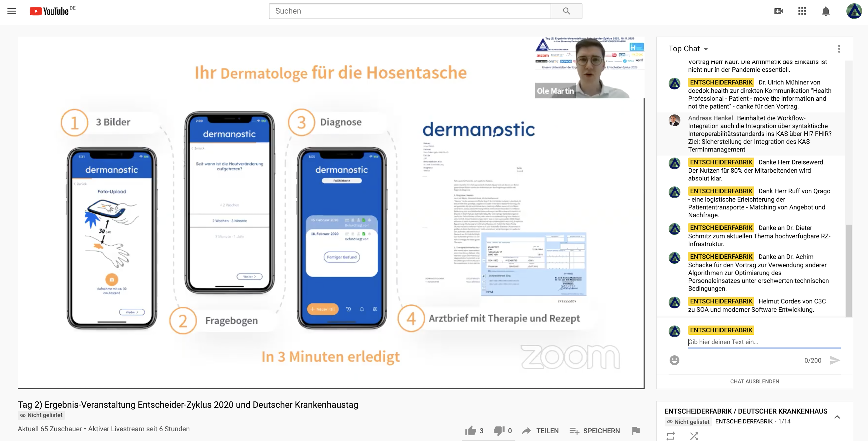This screenshot has height=441, width=868.
Task: Click the '0/200' character counter
Action: pos(812,360)
